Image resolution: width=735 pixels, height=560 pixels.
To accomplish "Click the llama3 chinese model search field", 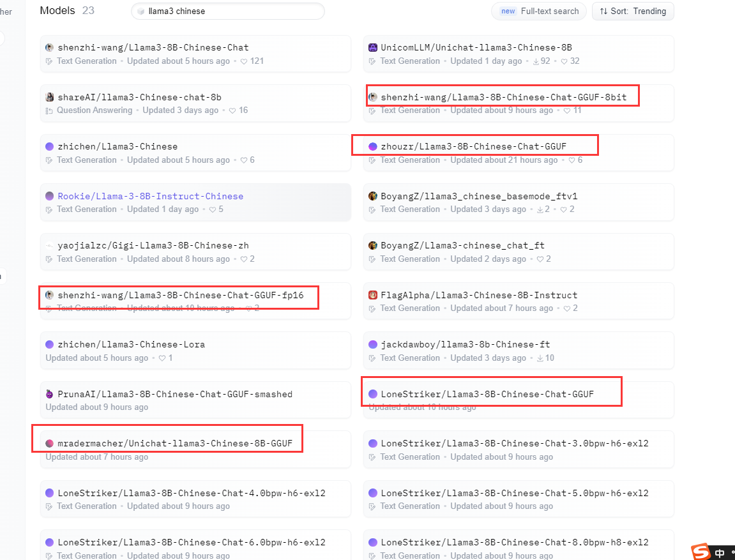I will (x=228, y=11).
